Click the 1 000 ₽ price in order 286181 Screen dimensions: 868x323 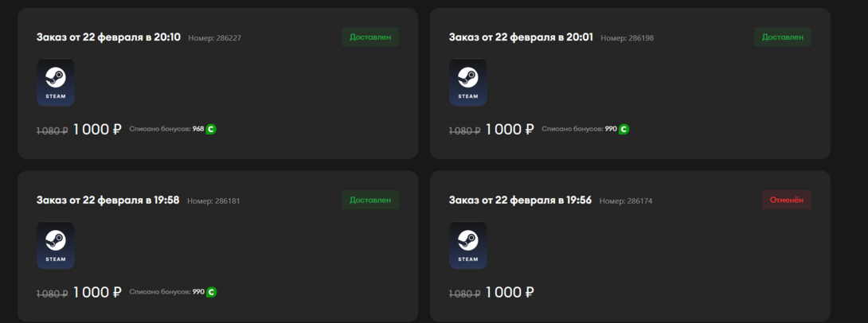coord(97,292)
